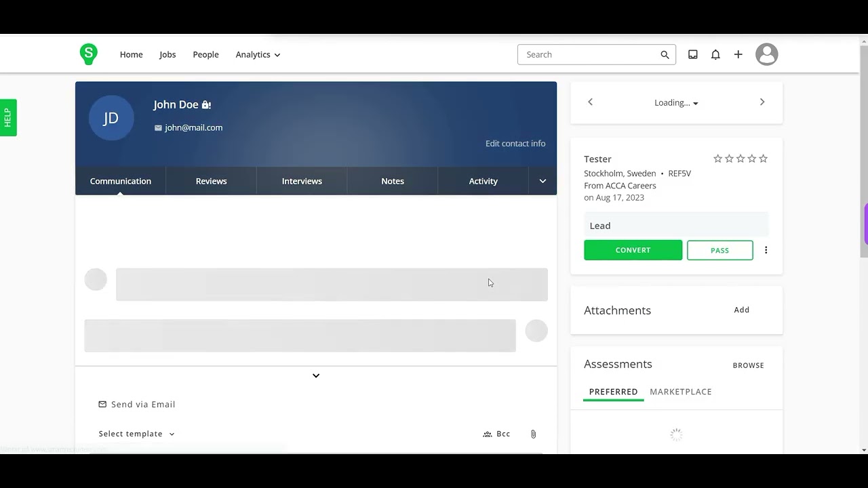
Task: Switch to the Interviews tab
Action: [302, 181]
